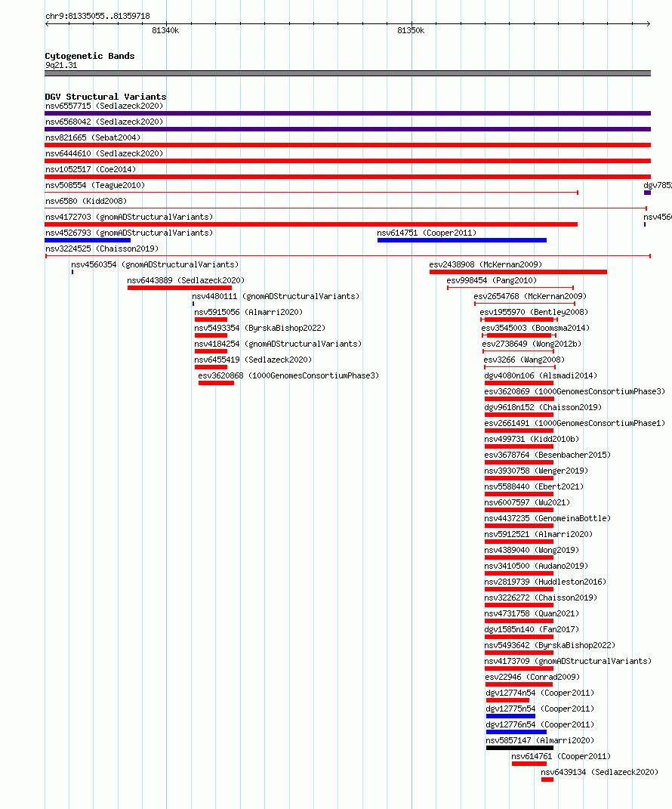Click the esv3266 (Wang2008) label
This screenshot has height=809, width=672.
[x=524, y=360]
